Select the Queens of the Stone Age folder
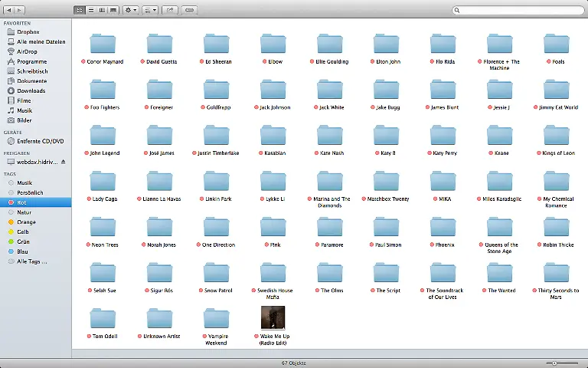The width and height of the screenshot is (588, 368). point(499,227)
